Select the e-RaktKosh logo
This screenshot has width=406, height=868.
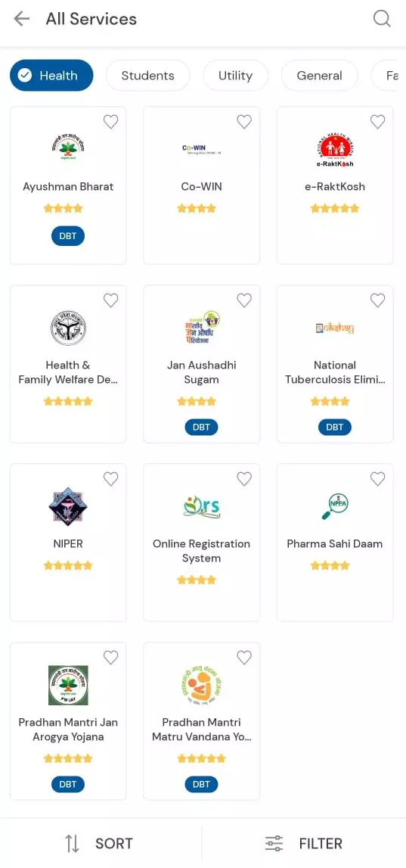335,150
